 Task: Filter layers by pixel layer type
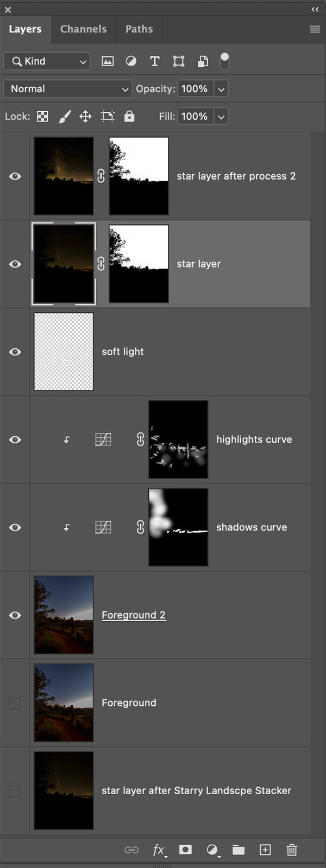coord(108,61)
